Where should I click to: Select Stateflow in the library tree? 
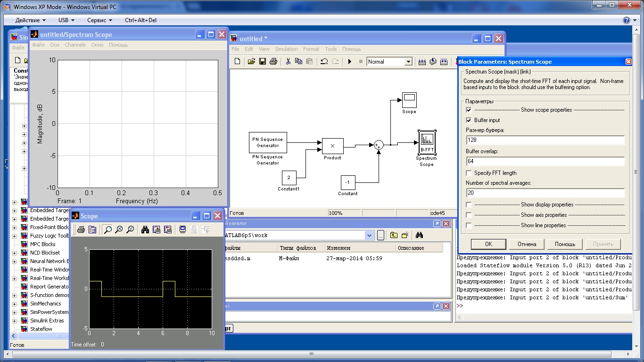pyautogui.click(x=41, y=329)
